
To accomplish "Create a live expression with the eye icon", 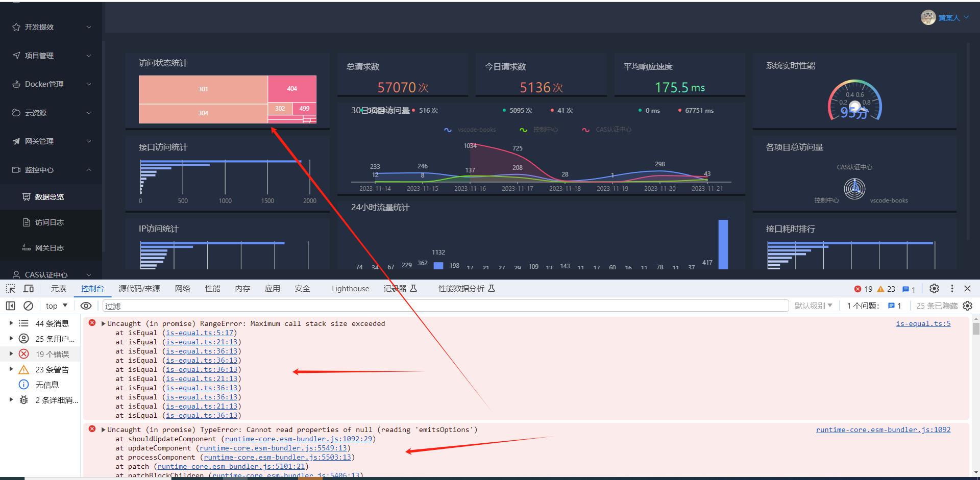I will tap(86, 306).
